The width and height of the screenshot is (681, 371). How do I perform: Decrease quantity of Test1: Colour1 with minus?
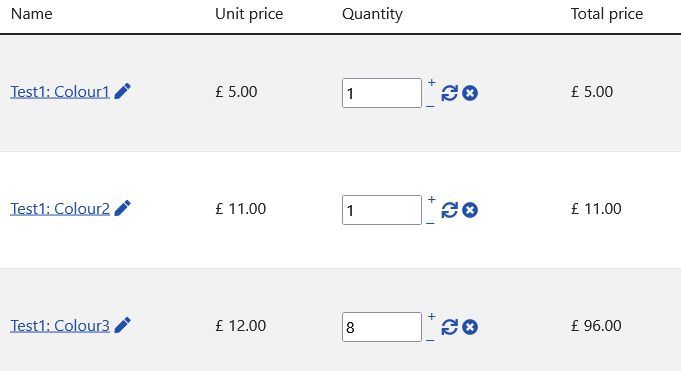[x=430, y=106]
